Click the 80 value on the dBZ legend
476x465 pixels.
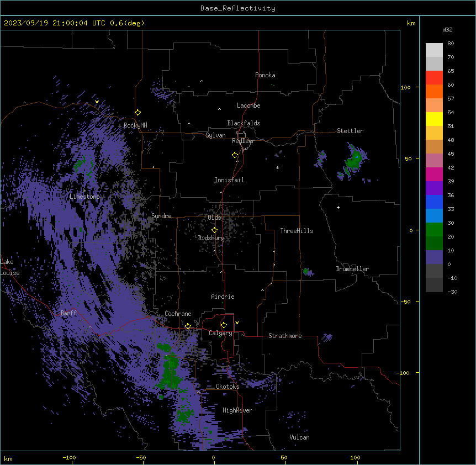point(451,44)
